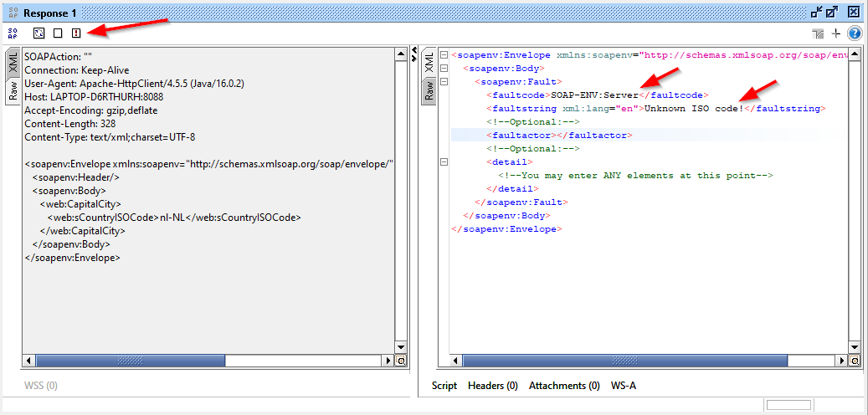
Task: Click the recreate response icon in toolbar
Action: (39, 33)
